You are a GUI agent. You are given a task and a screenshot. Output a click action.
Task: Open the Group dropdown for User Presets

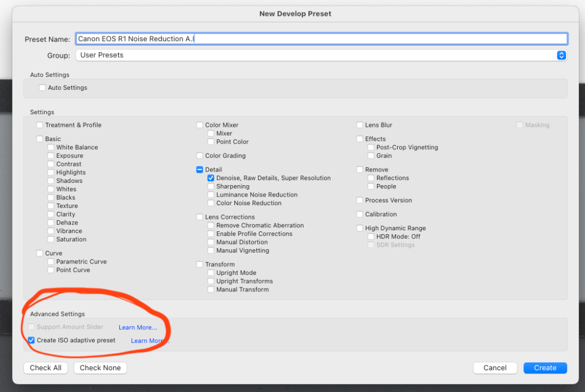coord(321,55)
